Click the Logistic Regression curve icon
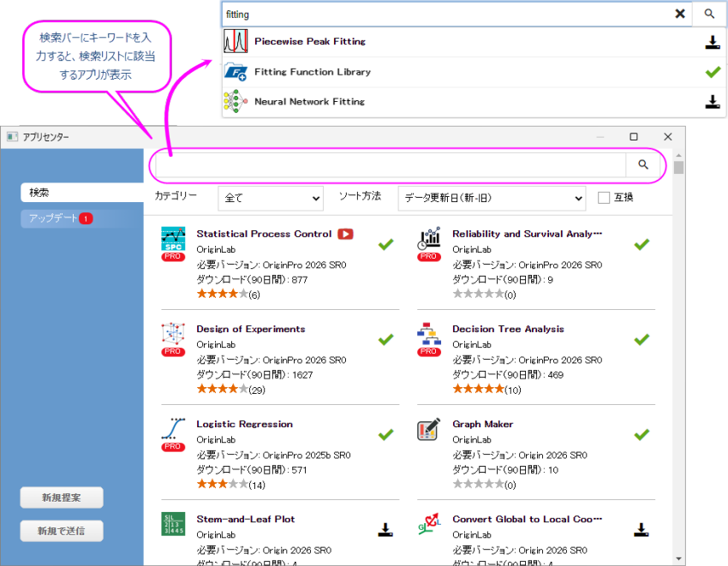Viewport: 728px width, 566px height. pos(173,428)
